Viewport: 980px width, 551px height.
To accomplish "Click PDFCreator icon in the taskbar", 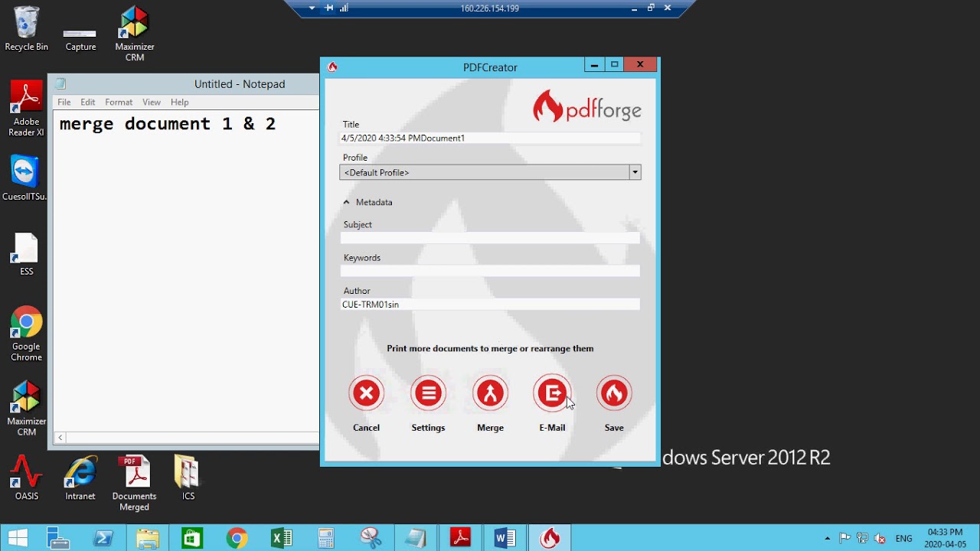I will coord(550,538).
